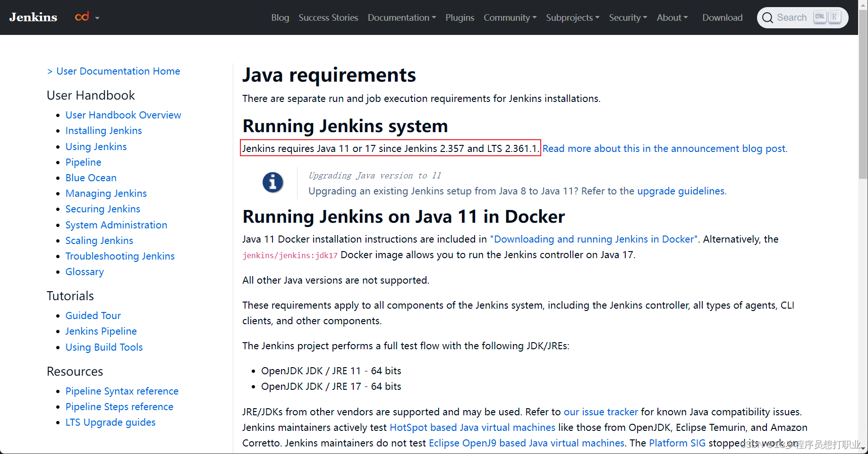This screenshot has width=868, height=454.
Task: Open the Pipeline chapter
Action: pos(83,162)
